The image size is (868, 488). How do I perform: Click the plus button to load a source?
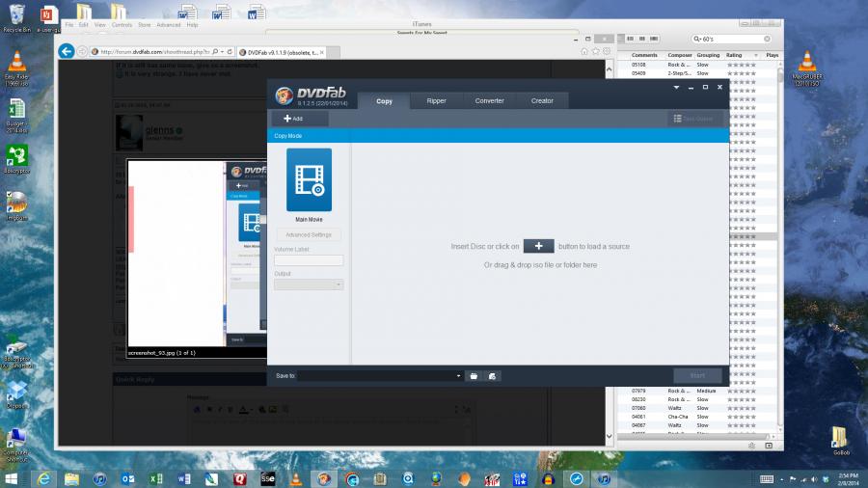click(538, 246)
